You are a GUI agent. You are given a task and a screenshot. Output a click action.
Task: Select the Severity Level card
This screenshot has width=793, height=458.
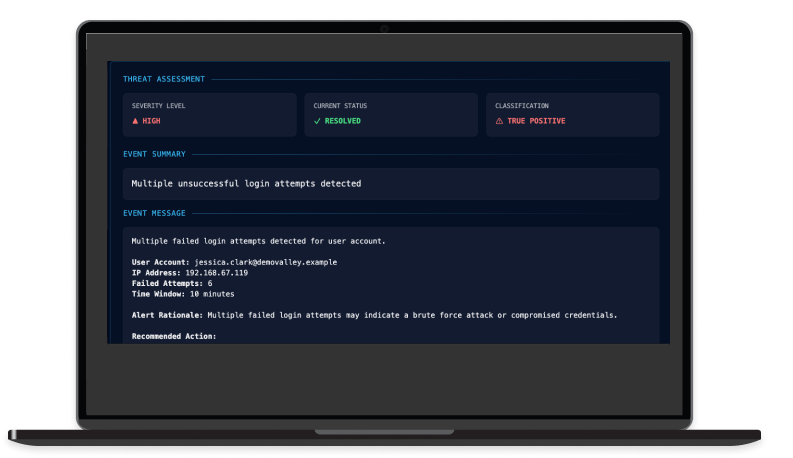[x=209, y=114]
